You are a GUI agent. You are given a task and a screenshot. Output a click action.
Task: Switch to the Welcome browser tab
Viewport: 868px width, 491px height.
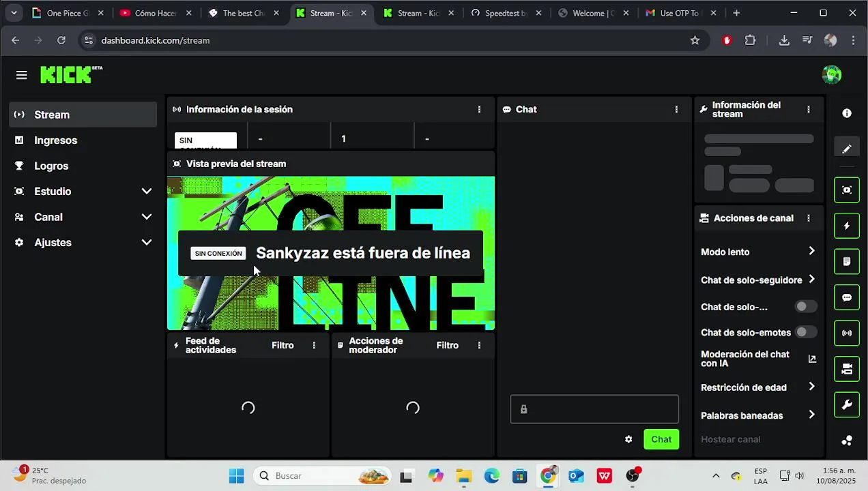pyautogui.click(x=592, y=13)
